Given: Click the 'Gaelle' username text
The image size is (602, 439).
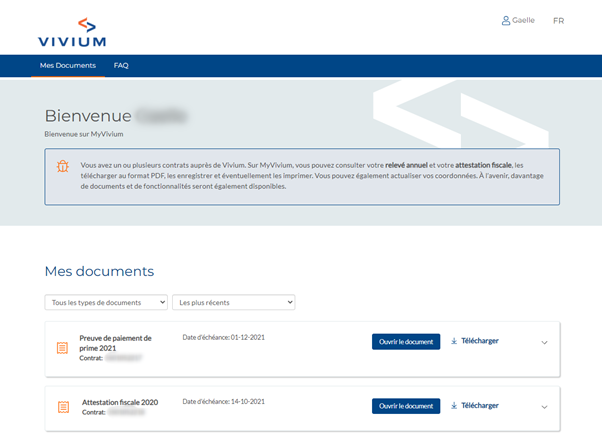Looking at the screenshot, I should pos(523,20).
